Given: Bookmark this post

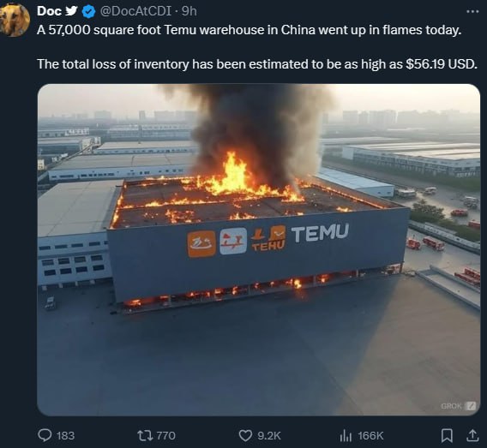Looking at the screenshot, I should tap(447, 436).
